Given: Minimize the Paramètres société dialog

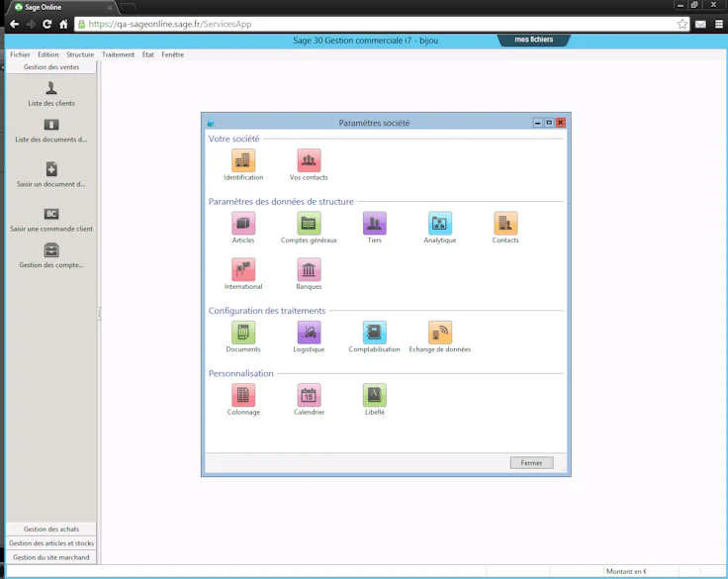Looking at the screenshot, I should coord(538,123).
